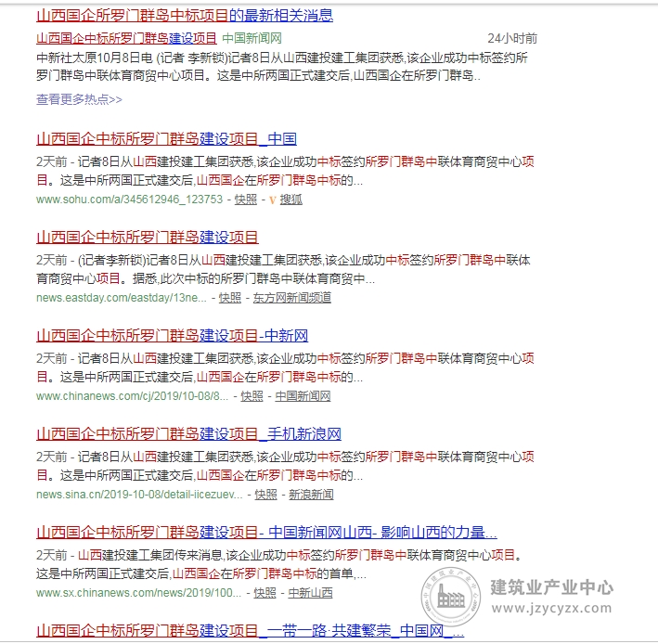Click the www.chinanews.com/cj/2019/10-08/8... URL
This screenshot has height=644, width=658.
(x=132, y=396)
